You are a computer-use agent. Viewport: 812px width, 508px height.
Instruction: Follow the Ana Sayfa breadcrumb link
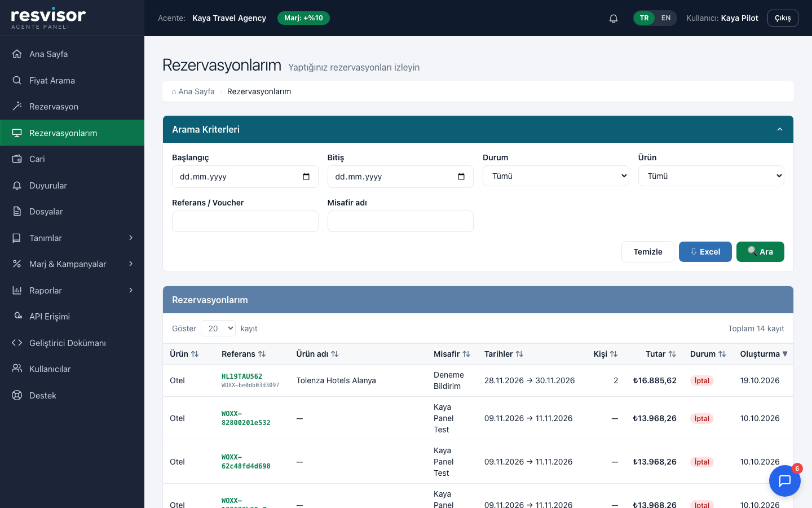pos(193,91)
